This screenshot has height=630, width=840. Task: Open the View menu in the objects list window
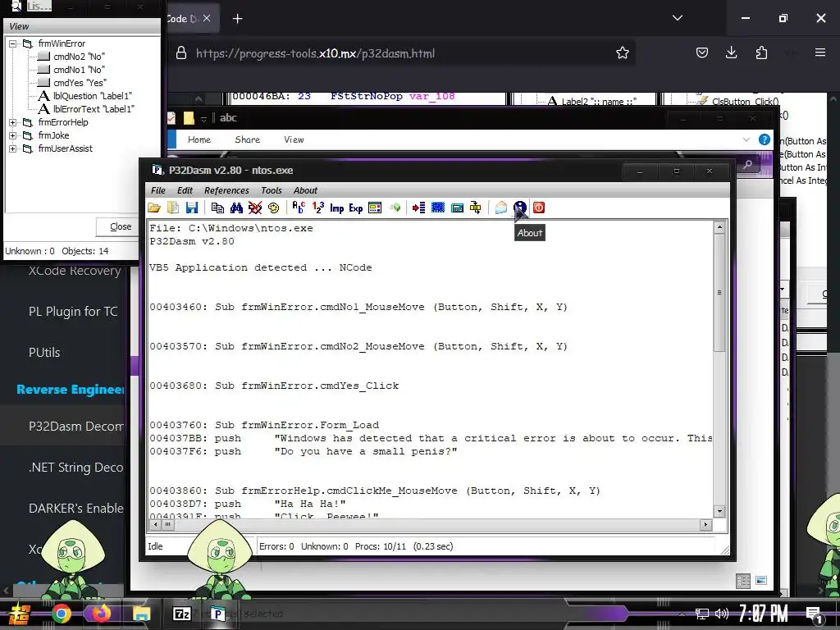point(19,26)
